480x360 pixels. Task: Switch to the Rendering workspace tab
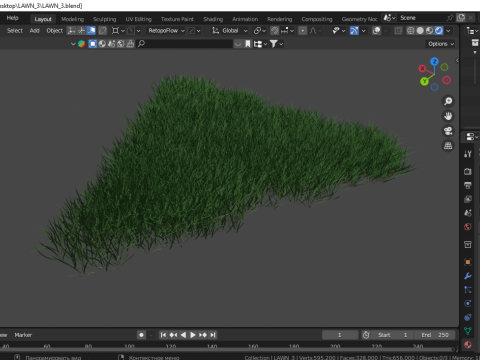tap(279, 19)
